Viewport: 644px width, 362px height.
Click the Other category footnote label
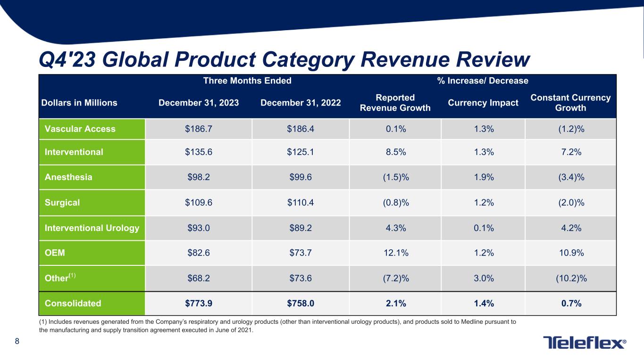coord(60,278)
